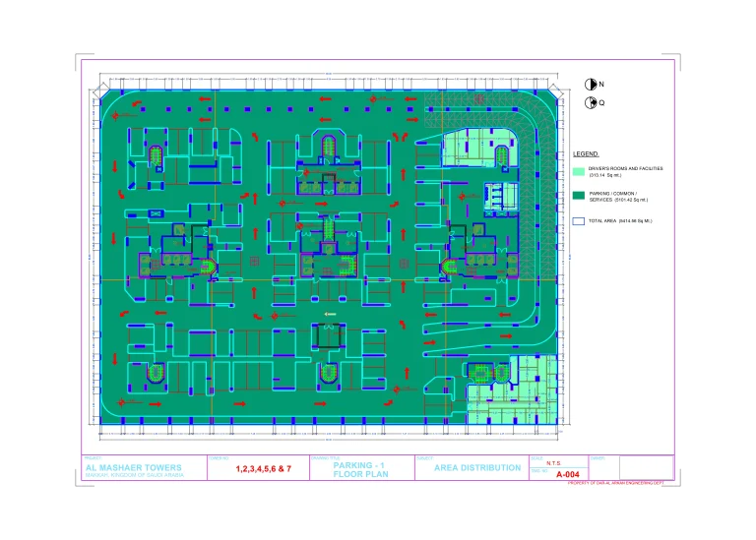Click the light green Driver's Rooms legend swatch

point(579,171)
